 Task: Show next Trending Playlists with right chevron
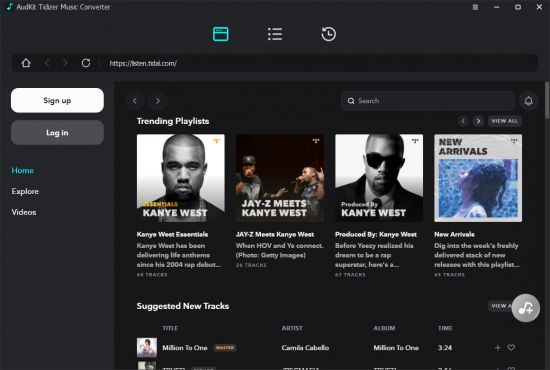478,121
